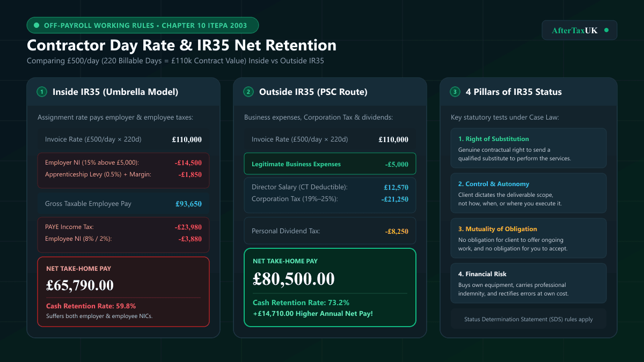This screenshot has height=362, width=644.
Task: Click the Outside IR35 net pay figure £80,500.00
Action: coord(294,278)
